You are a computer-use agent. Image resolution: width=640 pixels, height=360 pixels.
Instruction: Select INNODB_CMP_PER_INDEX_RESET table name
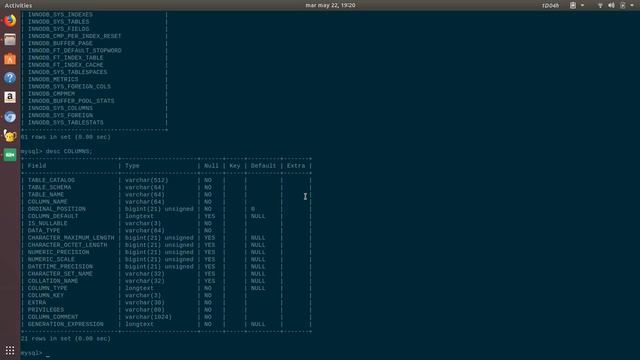coord(75,36)
